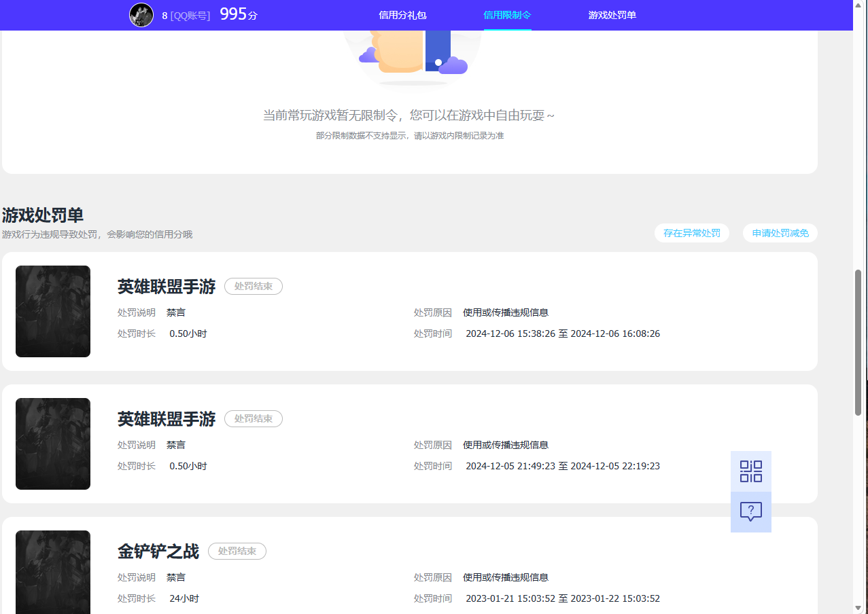Click the 995分 credit score
This screenshot has height=614, width=868.
[x=239, y=14]
